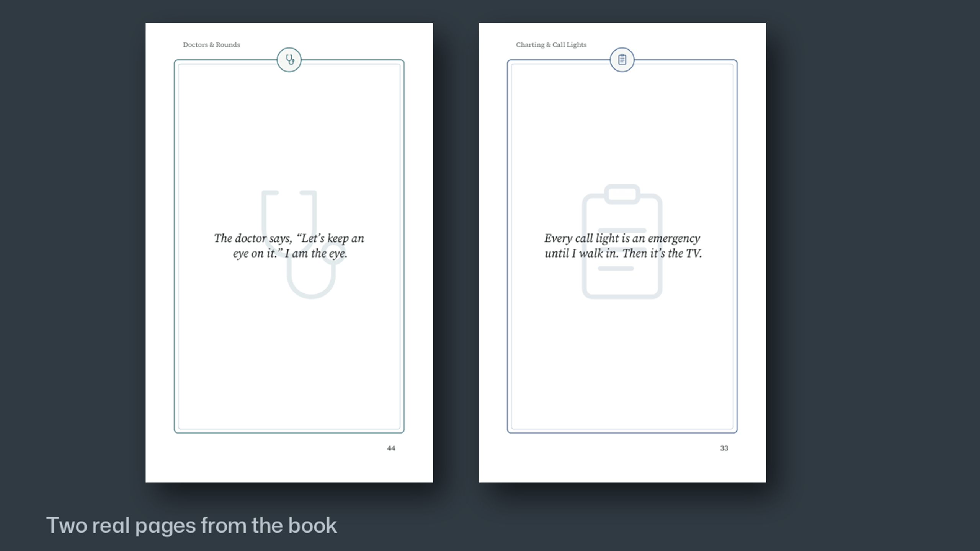Click the clipboard icon badge atop right page
980x551 pixels.
coord(622,60)
